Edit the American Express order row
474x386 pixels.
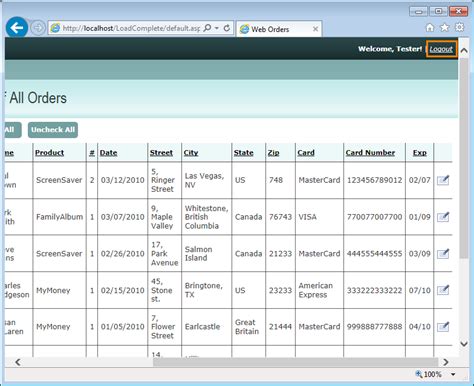(x=443, y=290)
